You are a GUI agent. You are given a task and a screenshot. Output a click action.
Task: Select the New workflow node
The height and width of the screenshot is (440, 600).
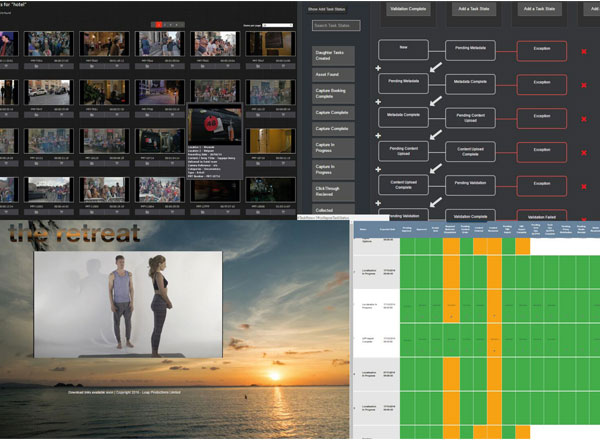(403, 50)
